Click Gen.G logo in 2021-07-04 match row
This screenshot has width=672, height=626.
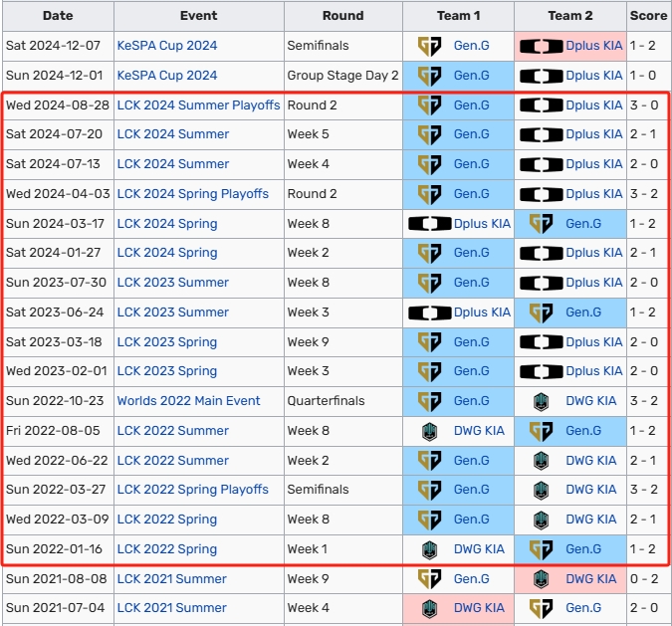click(x=541, y=608)
